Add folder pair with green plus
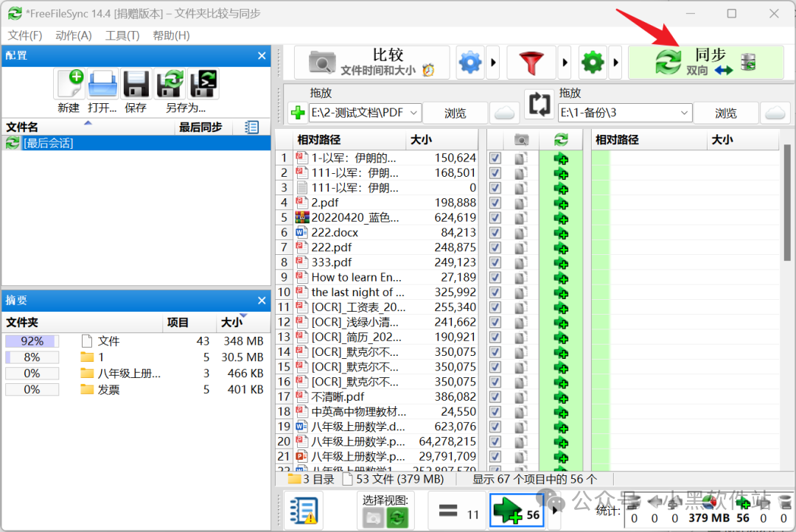Image resolution: width=796 pixels, height=532 pixels. pyautogui.click(x=298, y=113)
